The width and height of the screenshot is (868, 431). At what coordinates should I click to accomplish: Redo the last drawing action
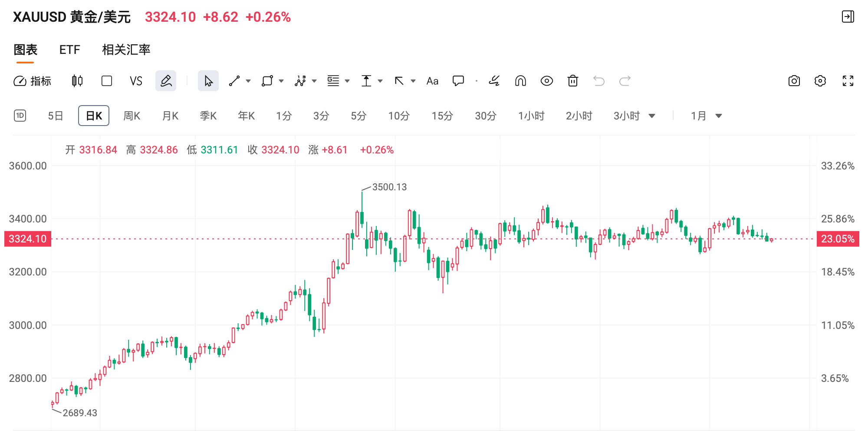pos(625,81)
